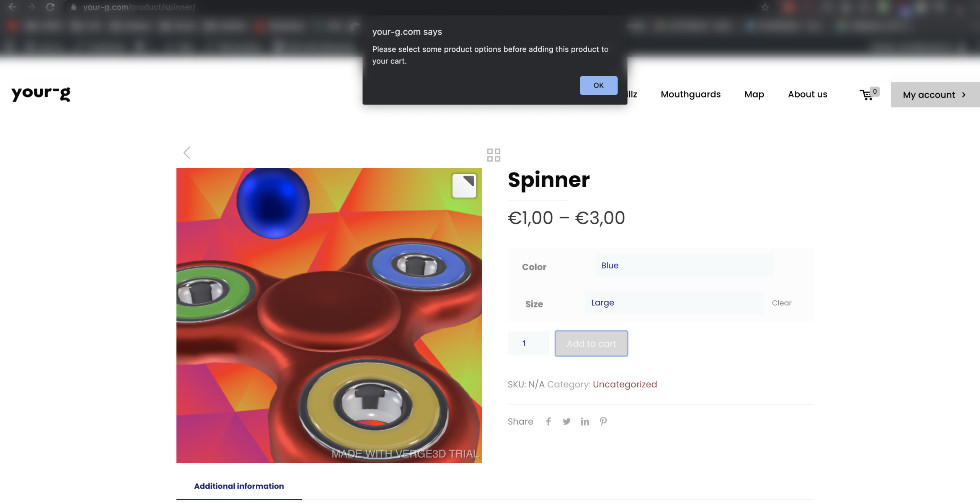Open the shopping cart icon
Image resolution: width=980 pixels, height=503 pixels.
pos(866,95)
